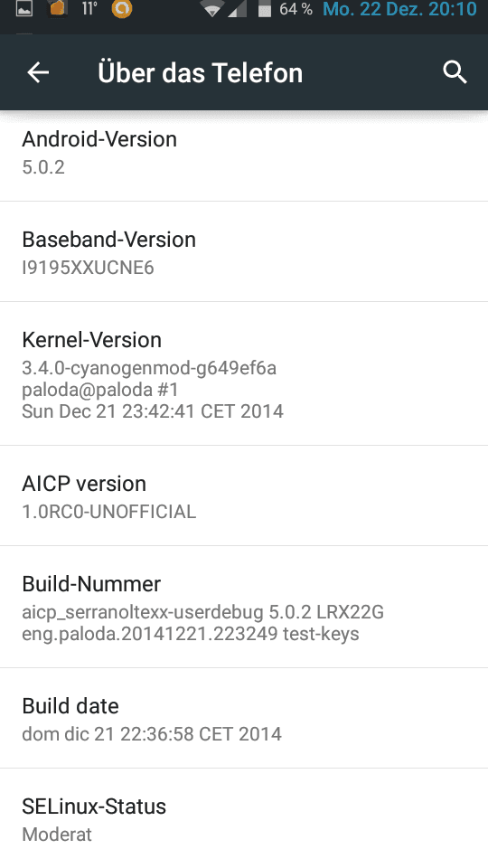Tap the picture notification icon in status bar
Viewport: 488px width, 868px height.
click(24, 9)
